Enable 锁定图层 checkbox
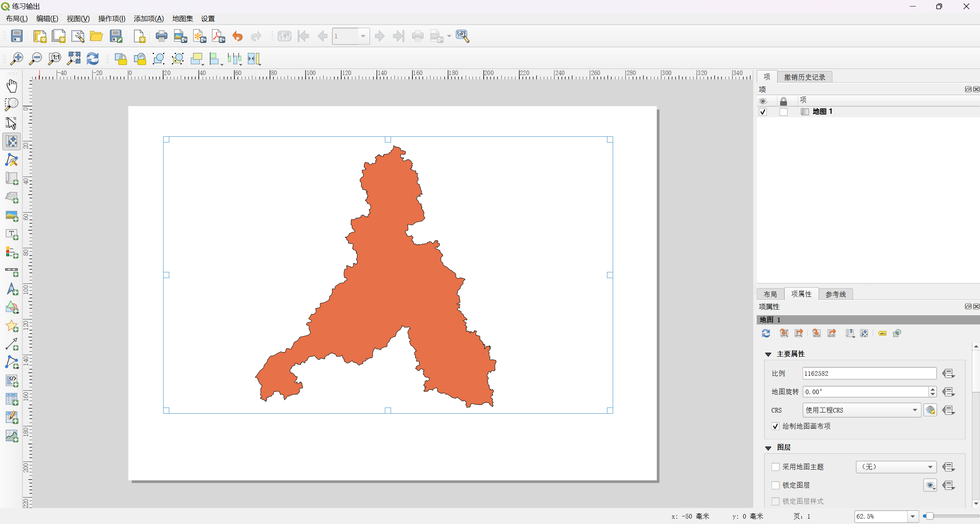Viewport: 980px width, 524px height. pyautogui.click(x=775, y=485)
